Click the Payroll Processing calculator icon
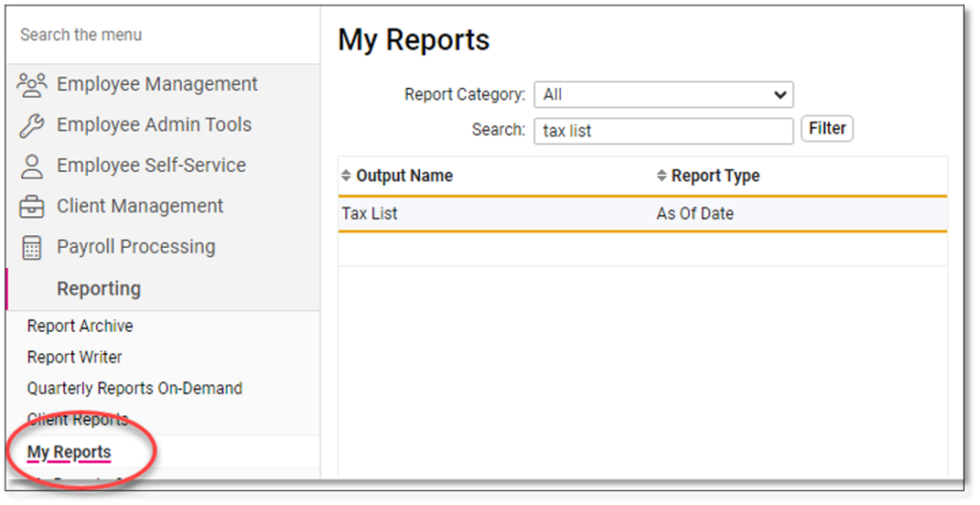The width and height of the screenshot is (980, 505). (x=32, y=248)
